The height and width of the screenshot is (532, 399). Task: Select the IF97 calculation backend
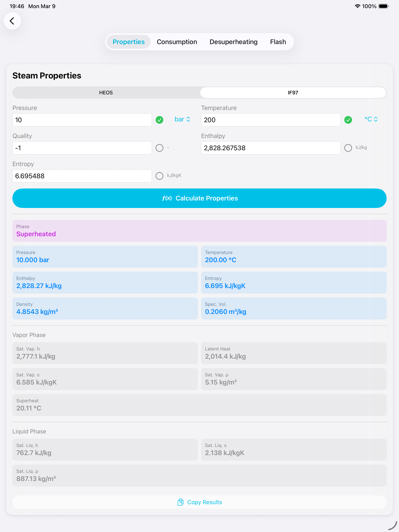click(293, 93)
